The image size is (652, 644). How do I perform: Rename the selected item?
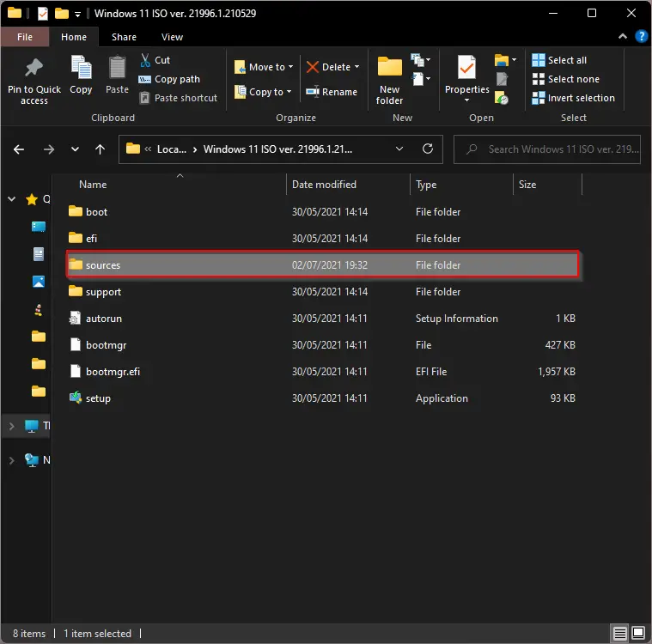(332, 92)
